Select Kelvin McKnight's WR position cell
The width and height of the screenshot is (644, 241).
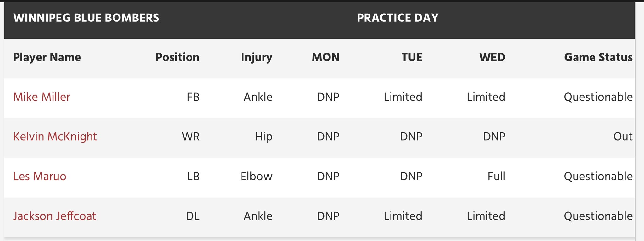point(191,137)
